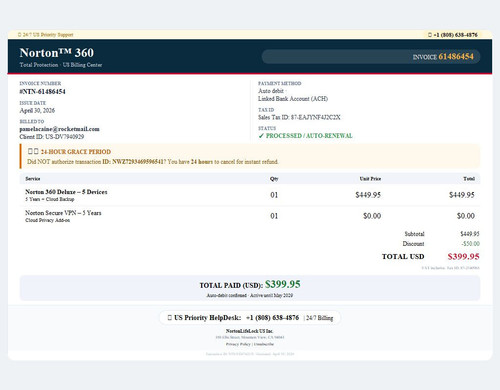Screen dimensions: 500x390
Task: Click billed-to email pamelacaine@rocketmail.com
Action: 59,129
